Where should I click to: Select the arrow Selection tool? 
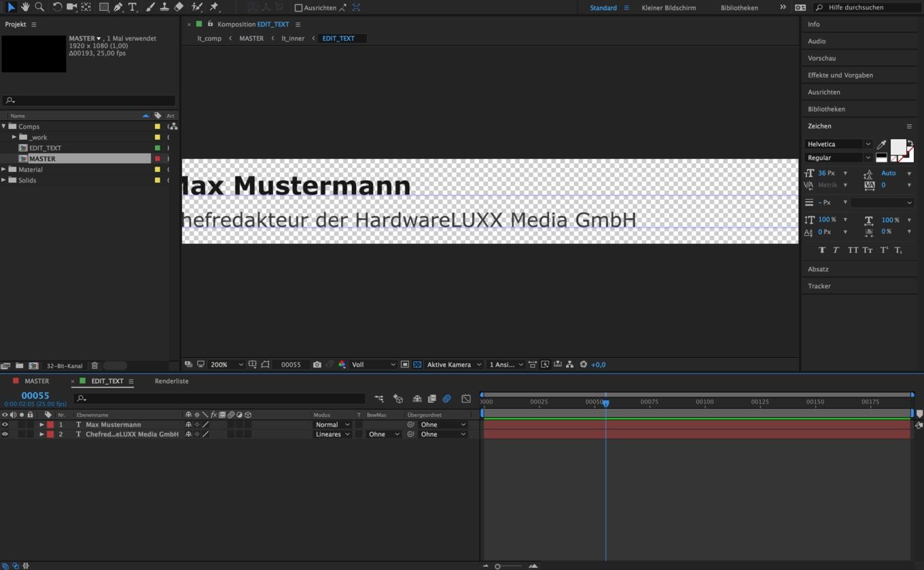[11, 7]
